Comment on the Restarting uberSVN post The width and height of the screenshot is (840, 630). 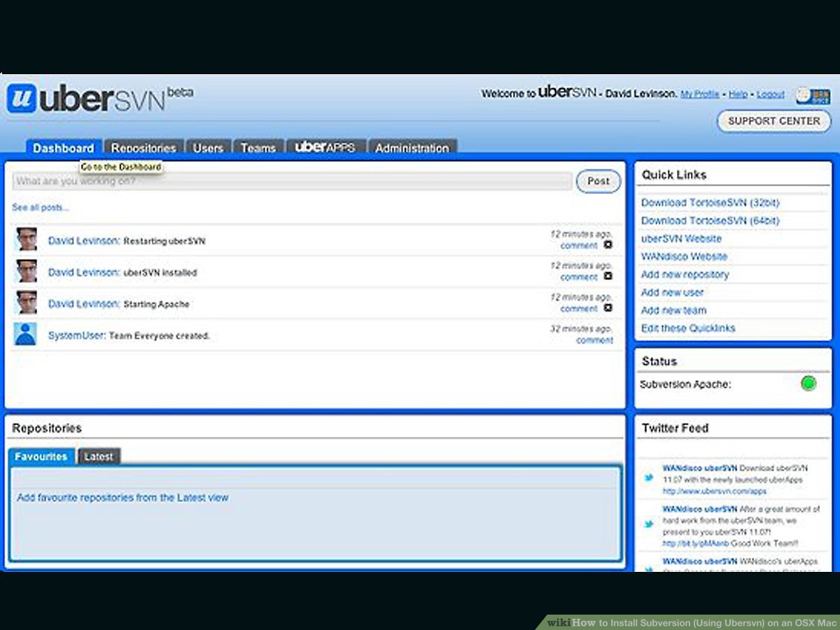click(579, 246)
